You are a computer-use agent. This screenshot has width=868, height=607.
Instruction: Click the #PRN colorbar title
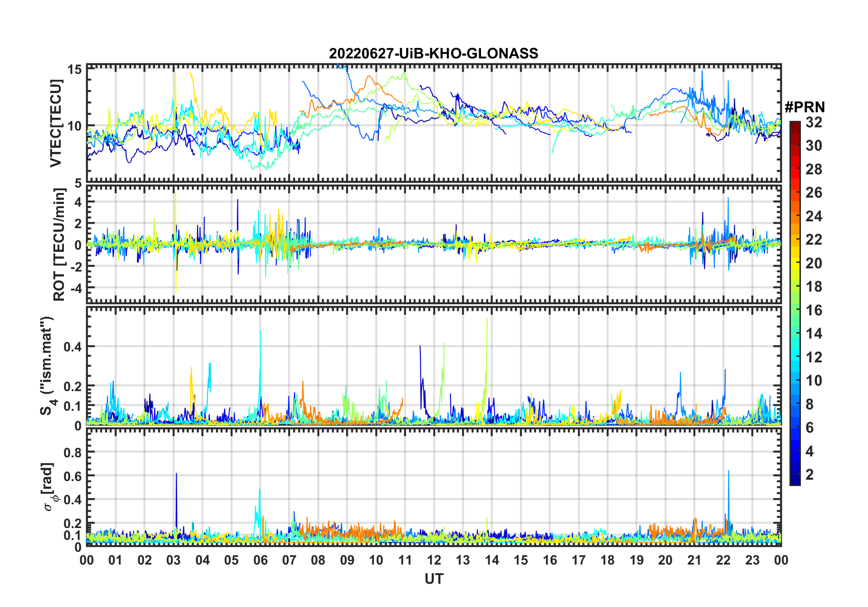point(805,107)
